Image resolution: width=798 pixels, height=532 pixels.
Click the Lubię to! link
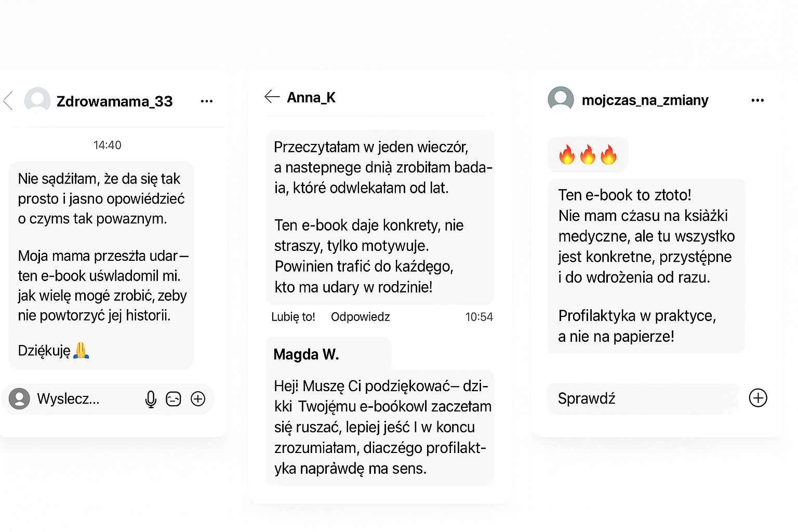point(293,317)
